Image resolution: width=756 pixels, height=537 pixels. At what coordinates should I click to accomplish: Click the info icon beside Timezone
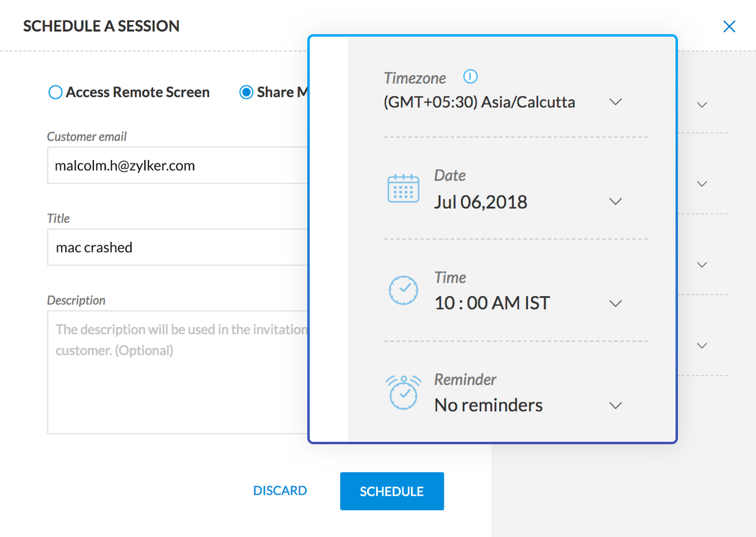[x=470, y=77]
